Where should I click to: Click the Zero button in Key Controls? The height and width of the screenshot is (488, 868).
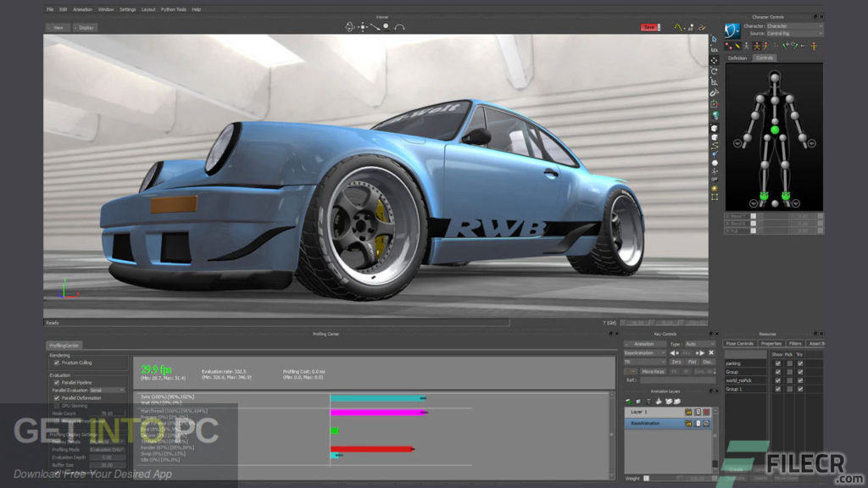[x=676, y=362]
